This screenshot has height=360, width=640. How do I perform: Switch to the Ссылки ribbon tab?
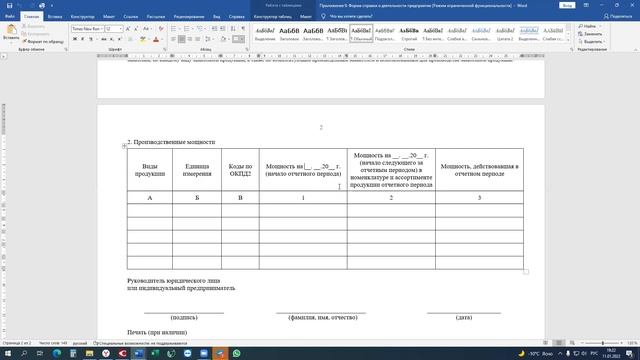pos(131,17)
